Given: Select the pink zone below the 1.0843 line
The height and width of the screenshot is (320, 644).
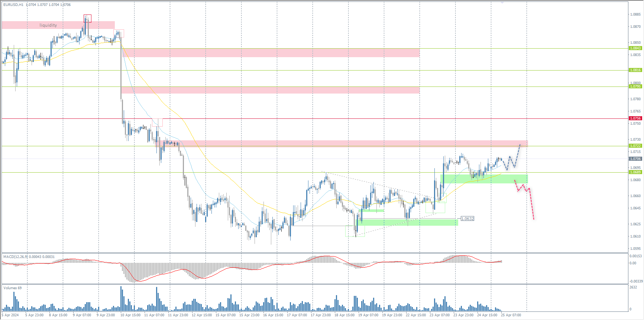Looking at the screenshot, I should pos(271,53).
